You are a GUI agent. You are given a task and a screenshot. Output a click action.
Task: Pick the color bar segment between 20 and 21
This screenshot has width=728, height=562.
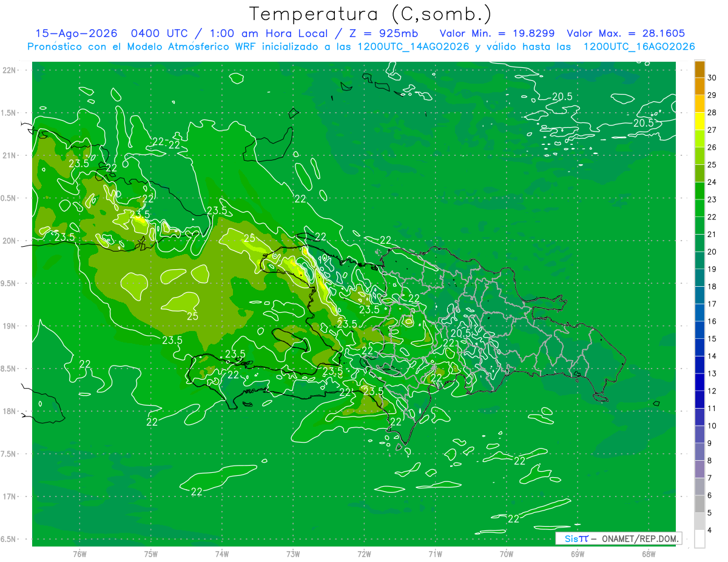699,243
